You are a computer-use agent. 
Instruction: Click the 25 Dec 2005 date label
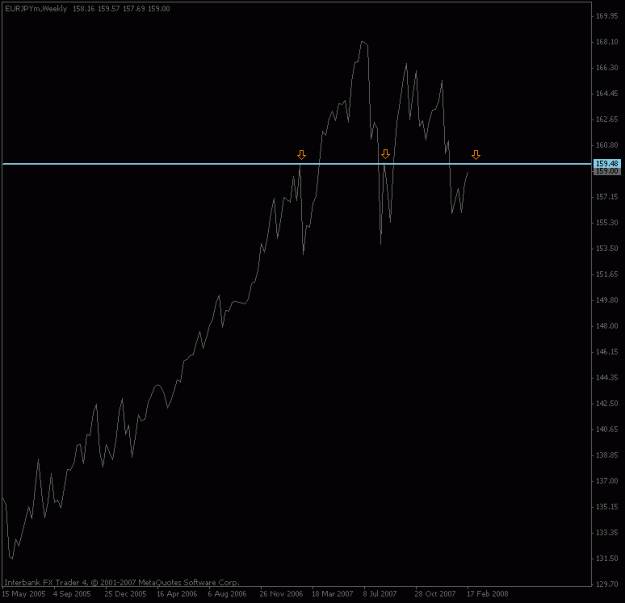point(126,594)
